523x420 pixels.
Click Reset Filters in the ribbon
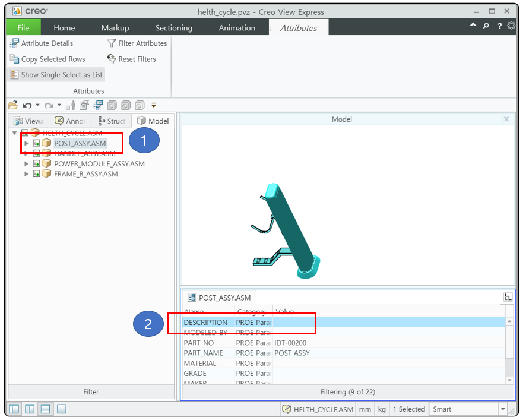click(131, 59)
